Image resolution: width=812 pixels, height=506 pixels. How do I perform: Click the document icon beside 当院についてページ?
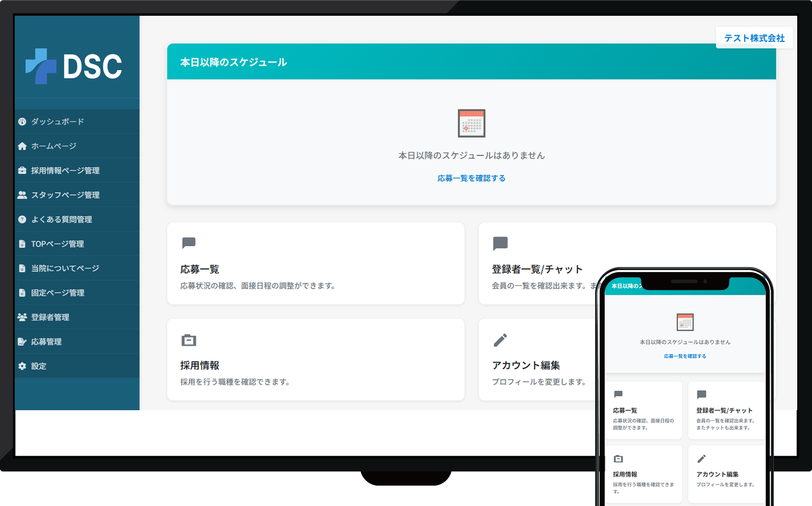pos(22,269)
